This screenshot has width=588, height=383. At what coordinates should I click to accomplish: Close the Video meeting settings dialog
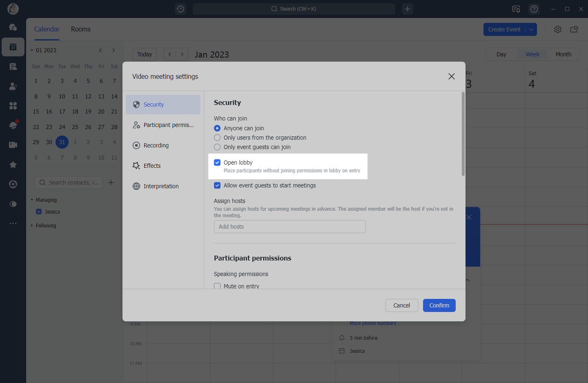click(x=452, y=76)
